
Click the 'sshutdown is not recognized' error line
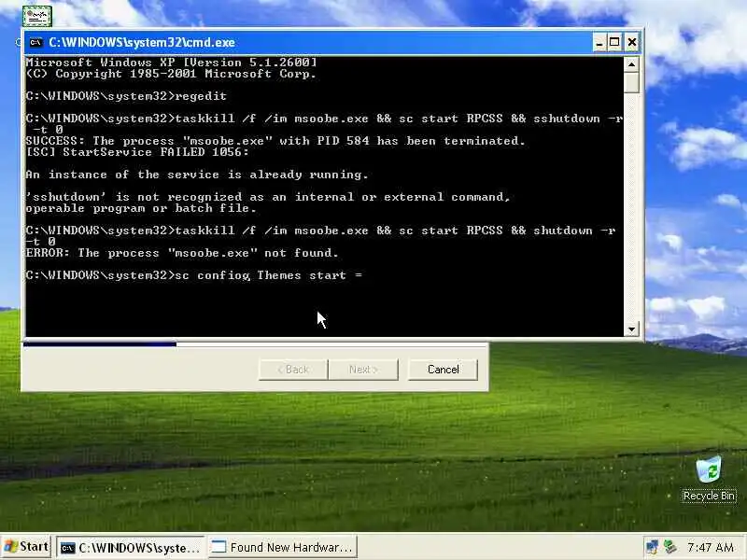click(x=268, y=197)
